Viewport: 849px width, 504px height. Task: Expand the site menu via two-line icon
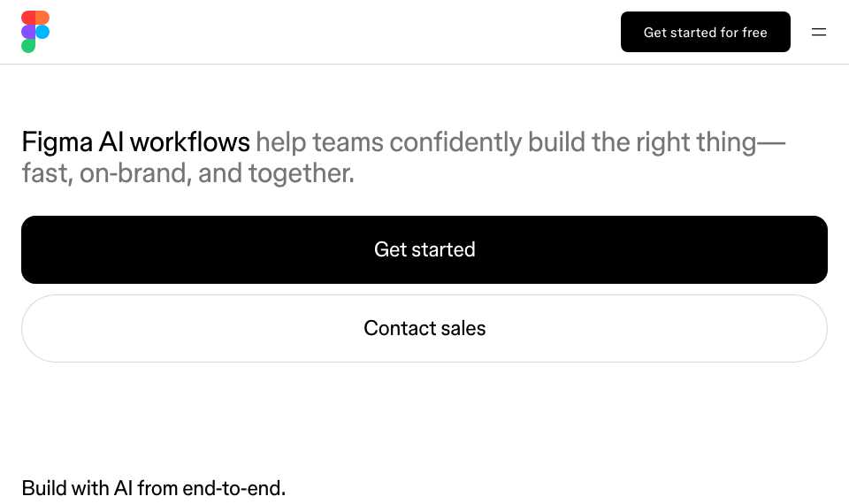[819, 32]
